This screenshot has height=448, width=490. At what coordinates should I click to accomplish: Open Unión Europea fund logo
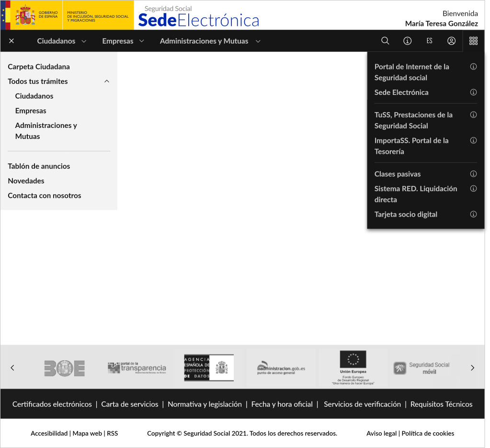point(353,368)
